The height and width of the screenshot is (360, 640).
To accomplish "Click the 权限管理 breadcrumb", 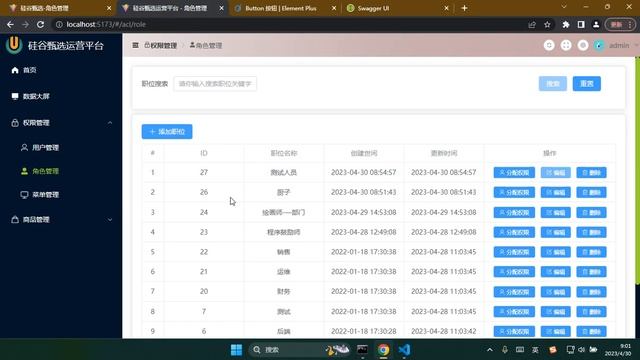I will (x=161, y=45).
